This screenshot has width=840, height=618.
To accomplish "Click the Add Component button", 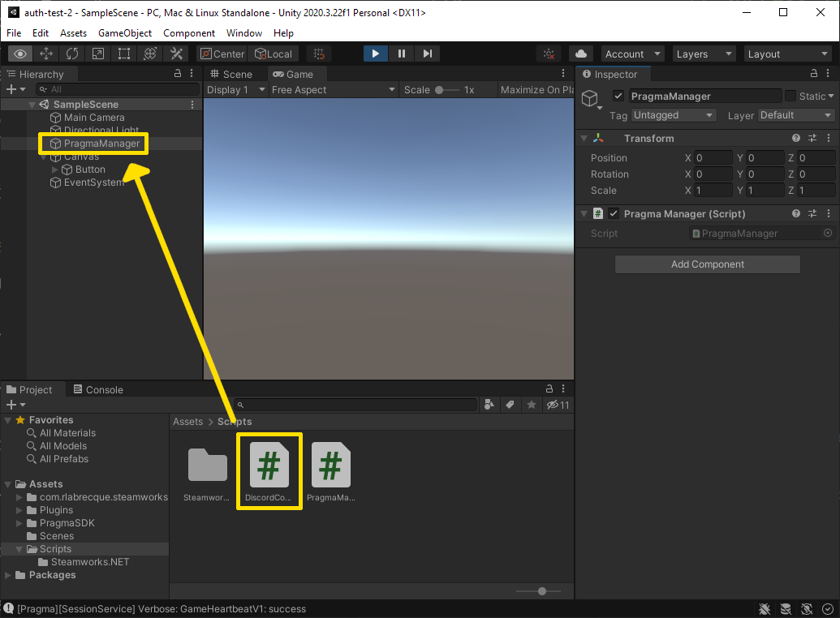I will pos(707,264).
